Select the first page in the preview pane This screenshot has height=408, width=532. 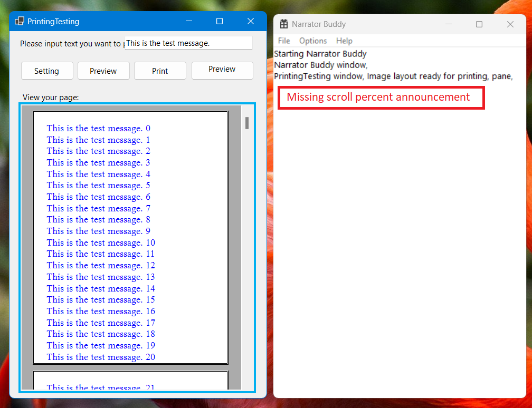130,237
